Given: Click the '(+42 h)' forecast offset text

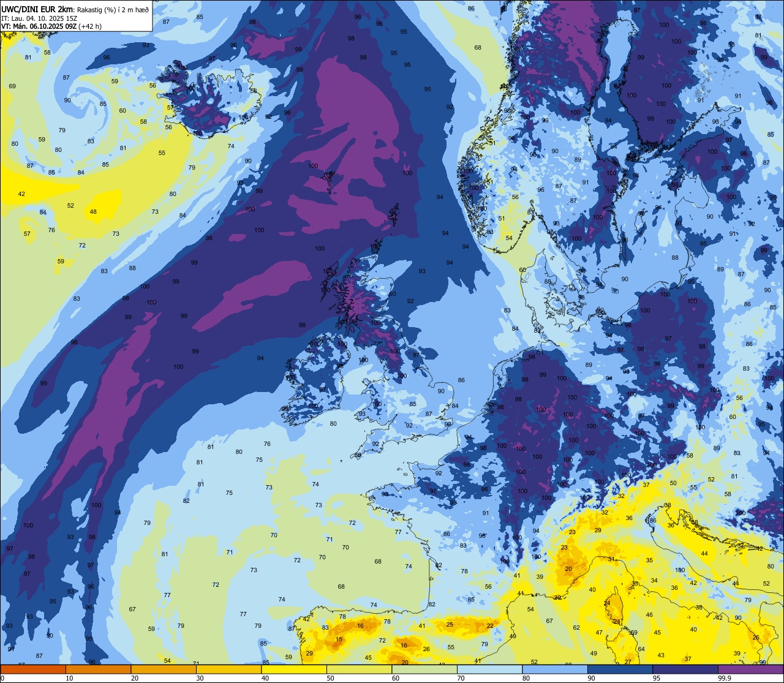Looking at the screenshot, I should 89,26.
